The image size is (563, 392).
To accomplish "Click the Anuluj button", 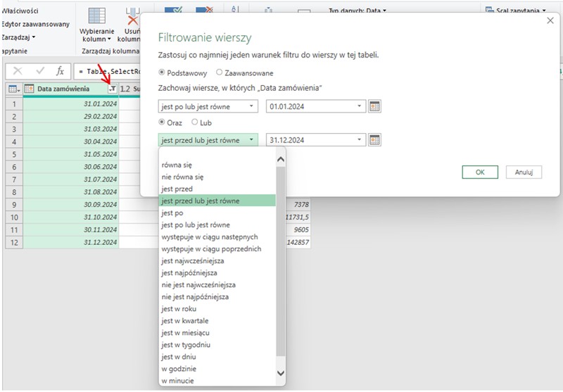I will [x=524, y=172].
